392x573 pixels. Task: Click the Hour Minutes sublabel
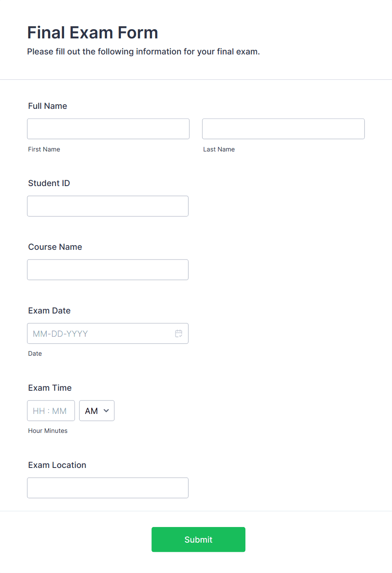(x=48, y=431)
